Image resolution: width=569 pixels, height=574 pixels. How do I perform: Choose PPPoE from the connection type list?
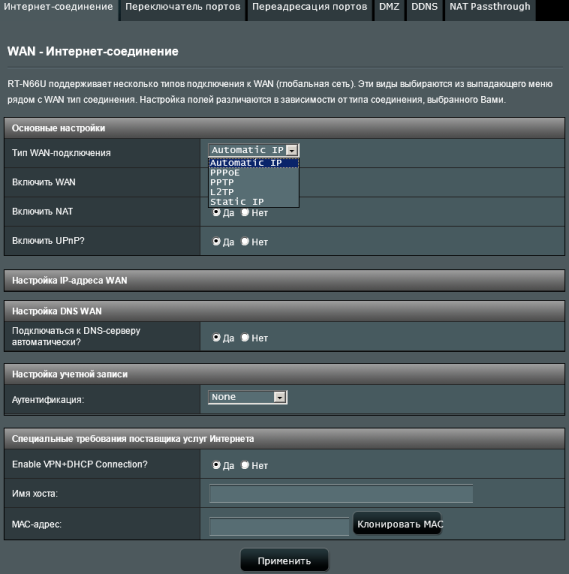(x=254, y=173)
